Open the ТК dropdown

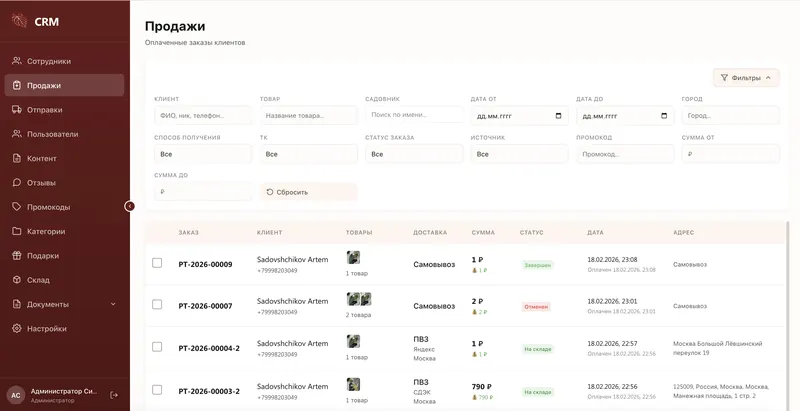(308, 154)
